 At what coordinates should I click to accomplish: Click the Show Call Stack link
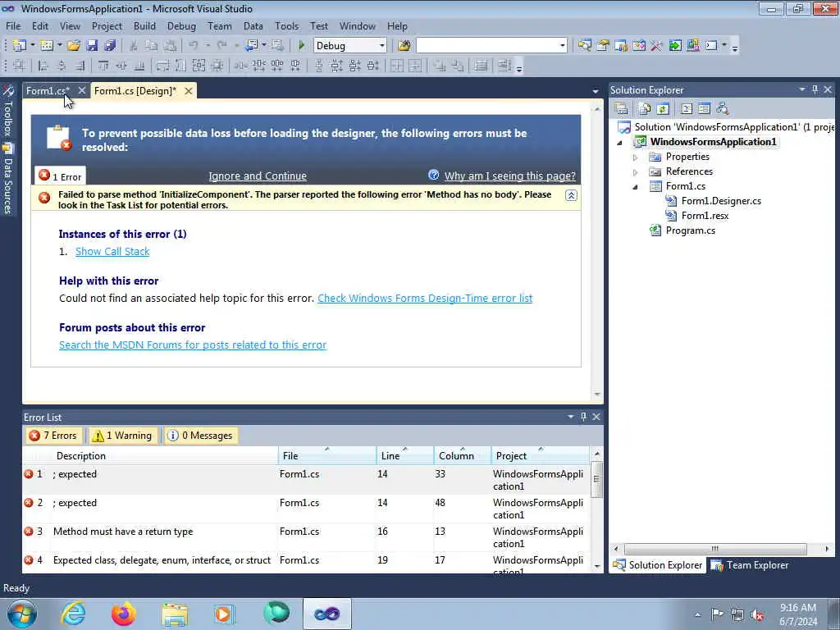pos(112,251)
